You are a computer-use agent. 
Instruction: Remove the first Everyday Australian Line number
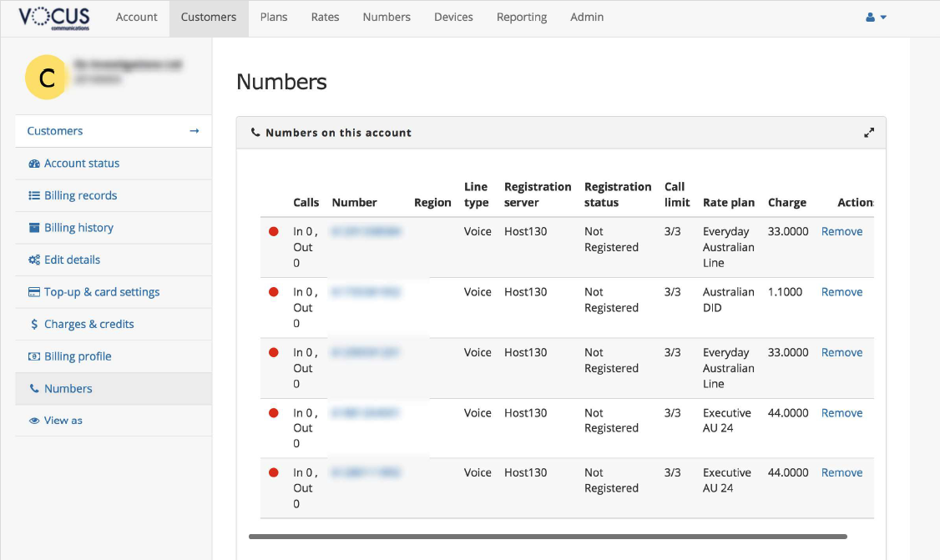click(841, 232)
